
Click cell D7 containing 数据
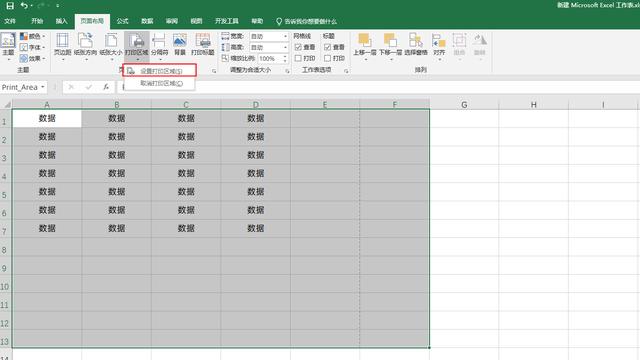tap(256, 229)
